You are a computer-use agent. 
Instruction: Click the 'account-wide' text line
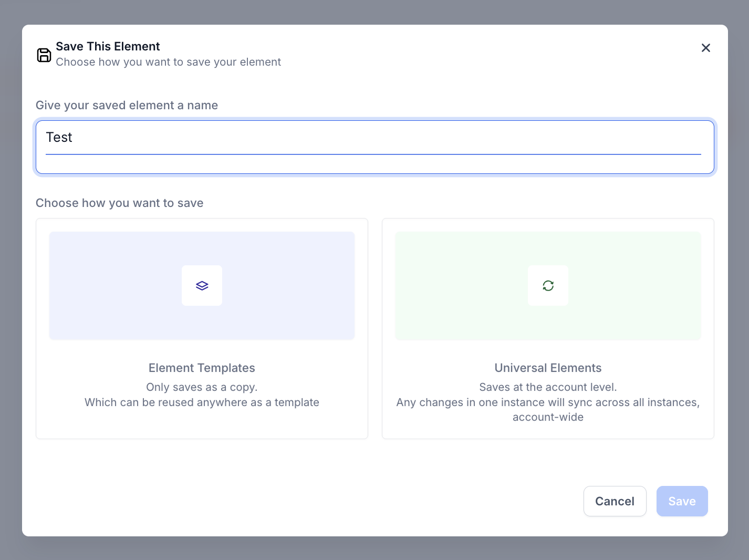tap(548, 417)
